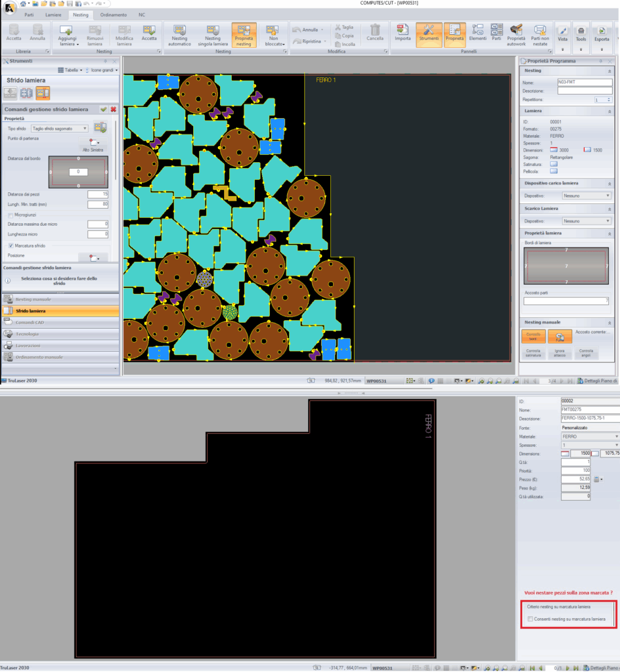Screen dimensions: 620x672
Task: Switch to the Ordinamento ribbon tab
Action: coord(114,14)
